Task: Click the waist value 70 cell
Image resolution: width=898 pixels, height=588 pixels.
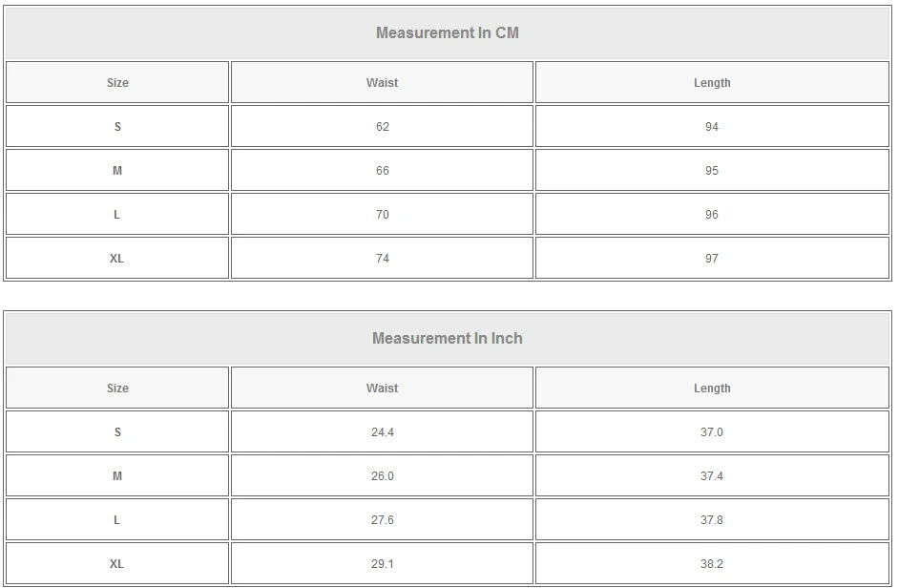Action: click(382, 215)
